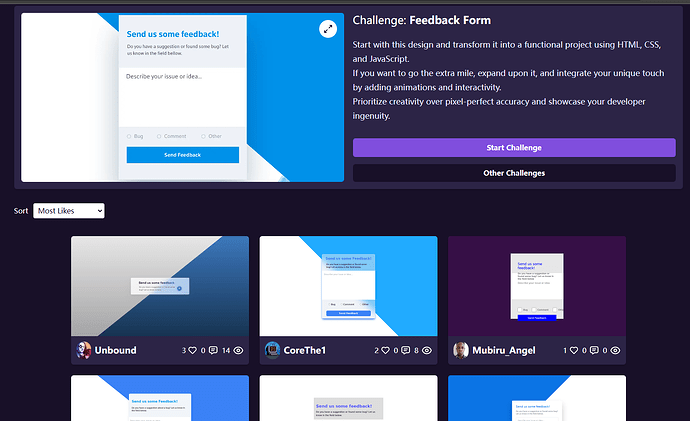The image size is (690, 421).
Task: Open the bottom-right blue submission thumbnail below Mubiru_Angel
Action: (x=537, y=398)
